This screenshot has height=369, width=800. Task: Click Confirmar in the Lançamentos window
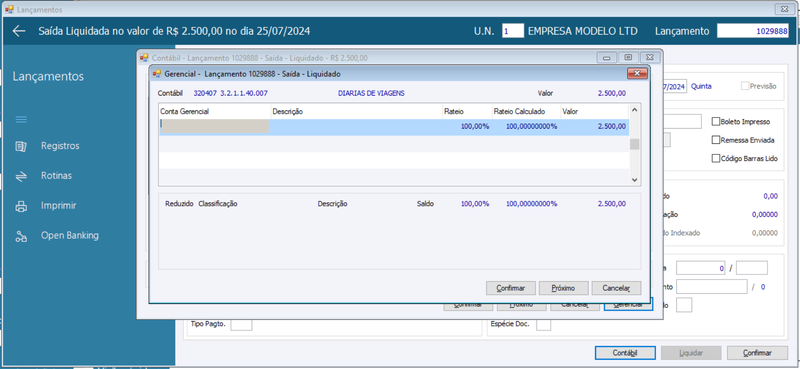click(757, 353)
